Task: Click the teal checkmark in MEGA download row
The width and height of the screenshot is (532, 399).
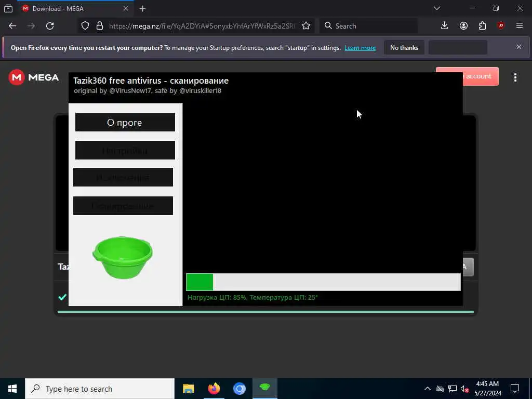Action: (x=62, y=297)
